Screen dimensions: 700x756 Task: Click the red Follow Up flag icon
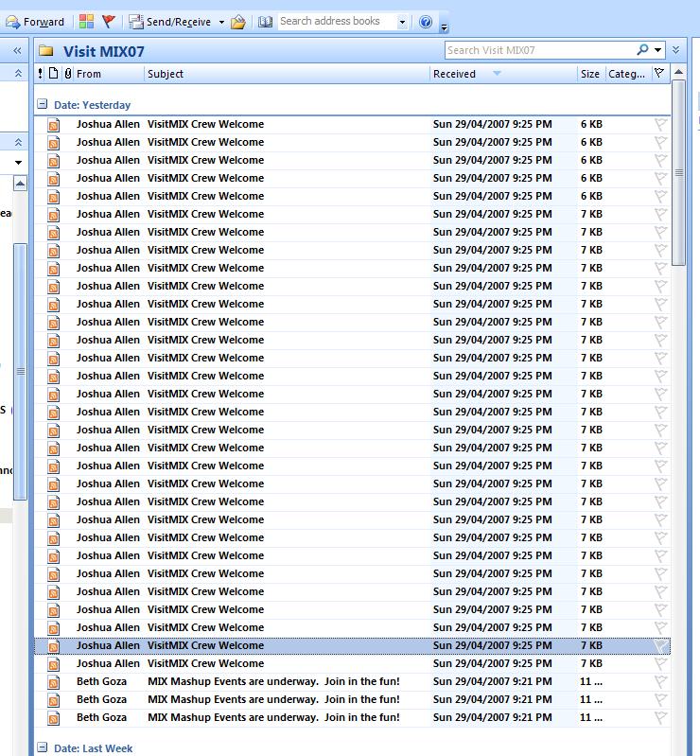pyautogui.click(x=109, y=22)
